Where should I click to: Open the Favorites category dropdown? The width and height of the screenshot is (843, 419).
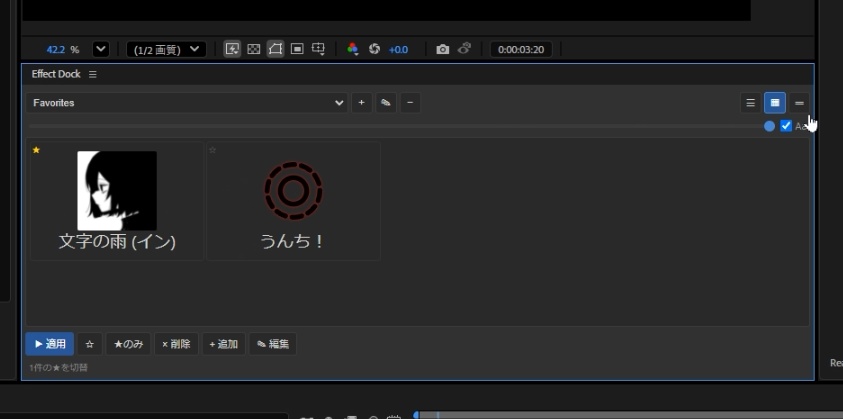point(187,103)
